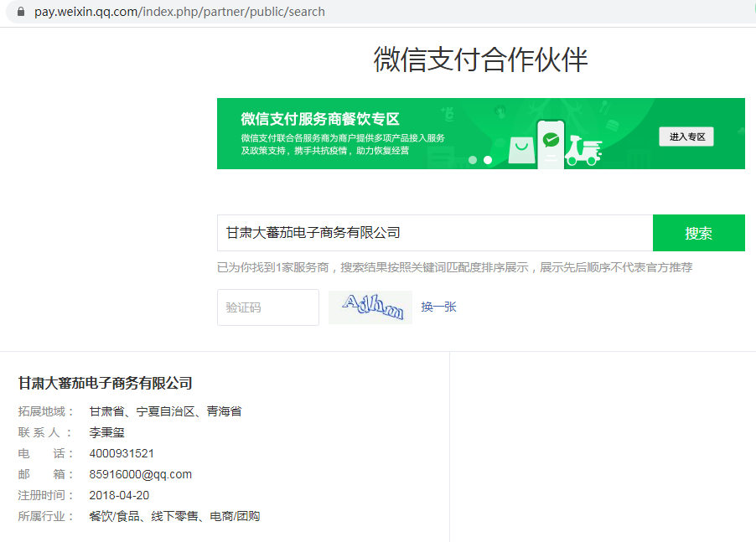Image resolution: width=756 pixels, height=542 pixels.
Task: Click the industry text 餐饮/食品、线下零售、电商/团购
Action: point(174,517)
